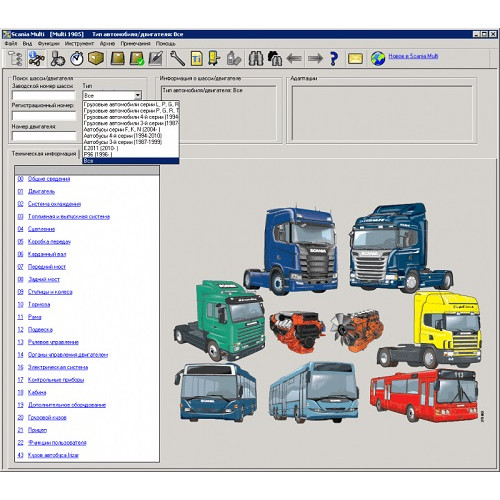The width and height of the screenshot is (500, 500).
Task: Select the parts diagram info icon
Action: click(36, 58)
